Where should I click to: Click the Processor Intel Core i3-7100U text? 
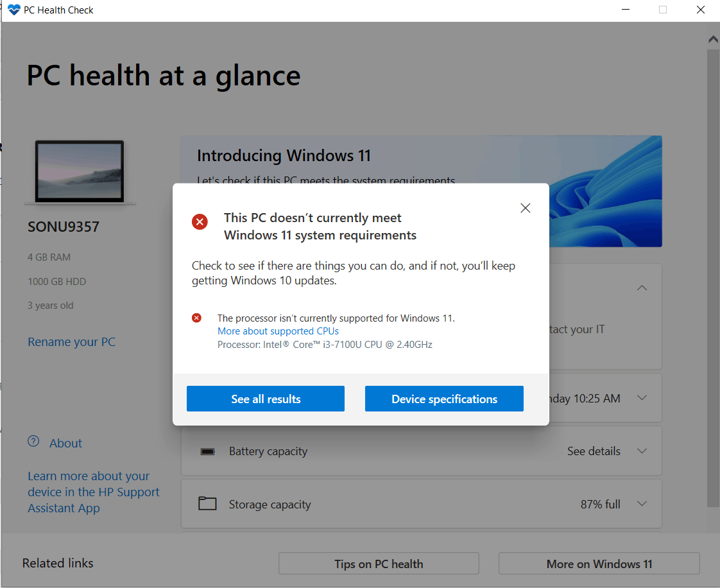point(325,345)
